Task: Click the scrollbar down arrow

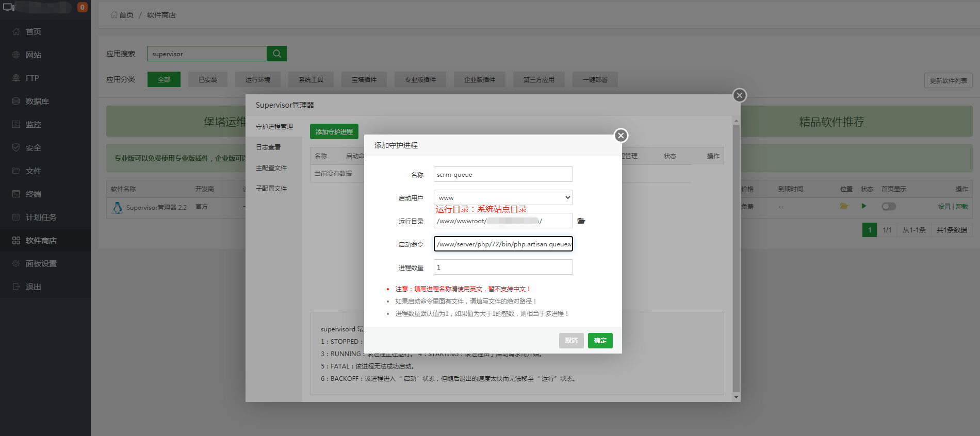Action: coord(736,397)
